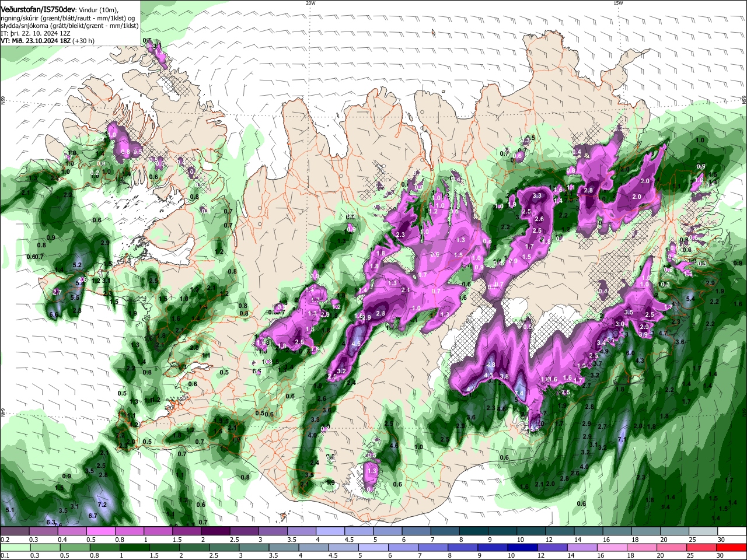Click the '6.0' precipitation value on the map
Image resolution: width=747 pixels, height=560 pixels.
[x=630, y=353]
